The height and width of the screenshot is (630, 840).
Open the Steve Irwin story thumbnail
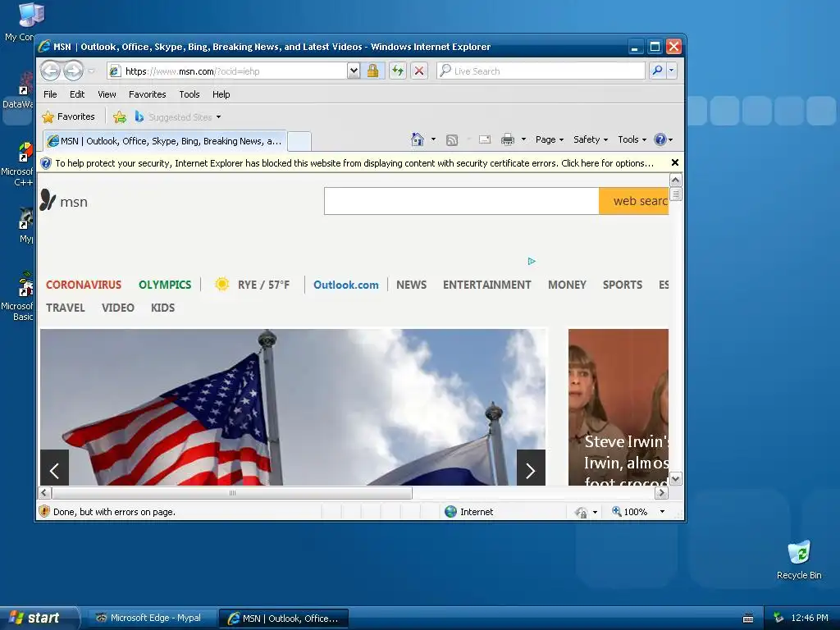click(619, 407)
